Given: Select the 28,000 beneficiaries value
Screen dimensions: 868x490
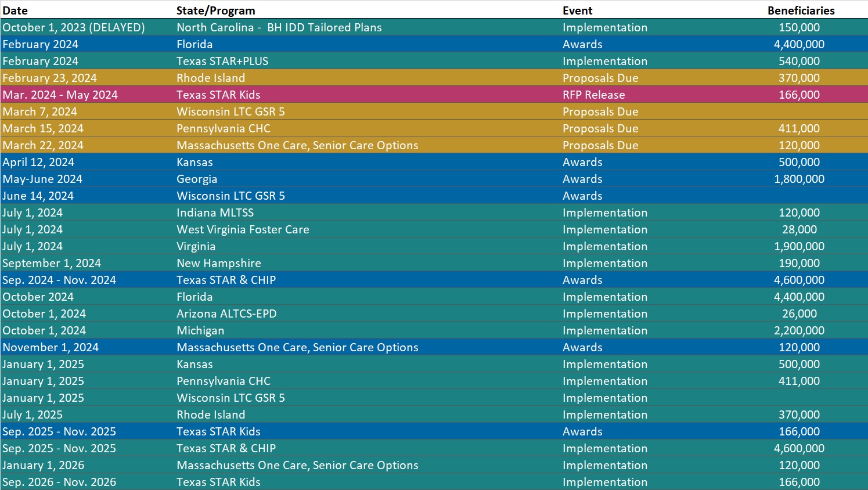Looking at the screenshot, I should (799, 229).
